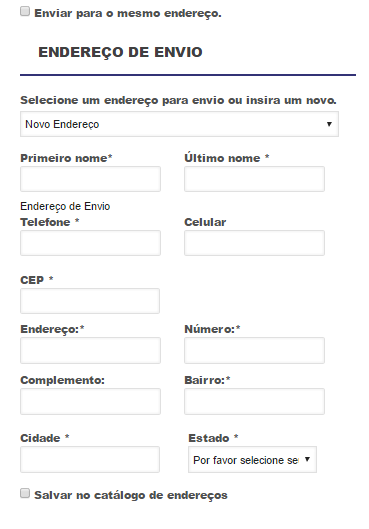Enable 'Salvar no catálogo de endereços' checkbox
Image resolution: width=369 pixels, height=529 pixels.
coord(25,493)
